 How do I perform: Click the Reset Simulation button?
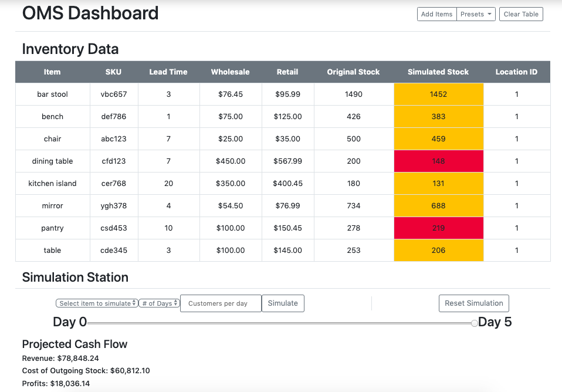coord(474,303)
